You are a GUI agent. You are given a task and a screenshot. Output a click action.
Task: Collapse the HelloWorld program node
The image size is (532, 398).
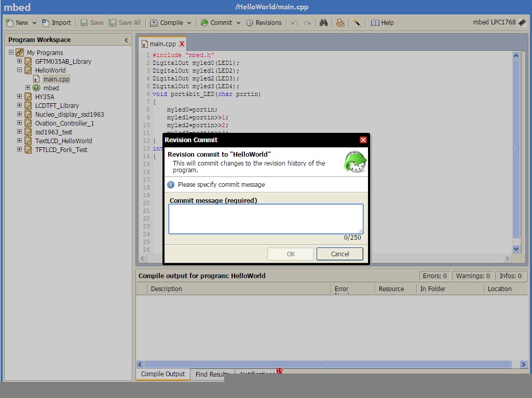[19, 70]
